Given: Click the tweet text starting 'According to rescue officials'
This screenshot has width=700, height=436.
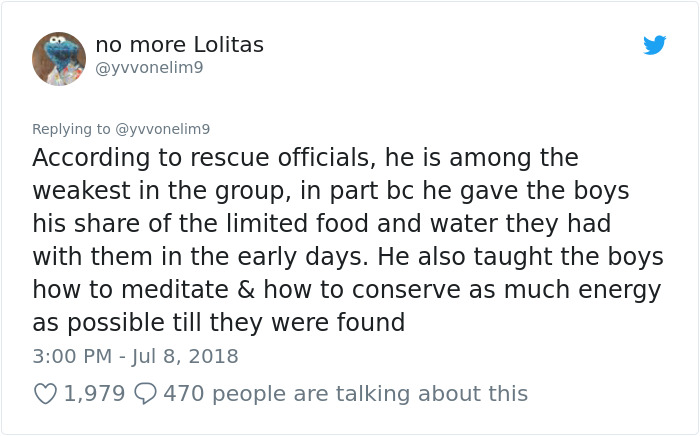Looking at the screenshot, I should click(305, 159).
